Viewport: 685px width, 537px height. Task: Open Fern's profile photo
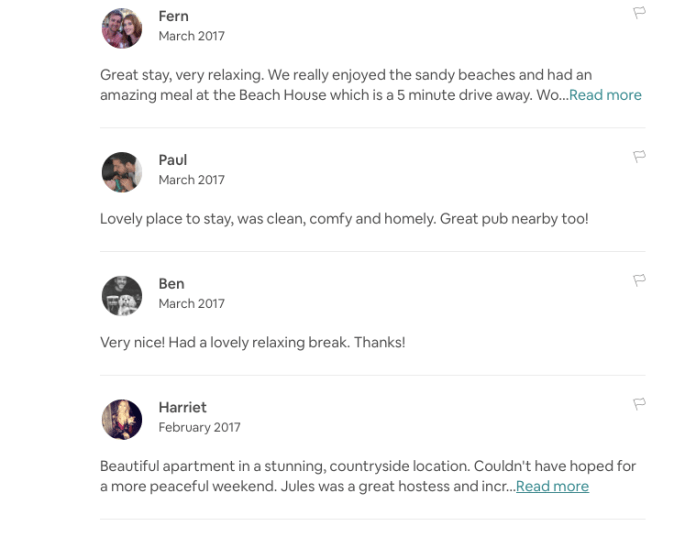coord(122,28)
